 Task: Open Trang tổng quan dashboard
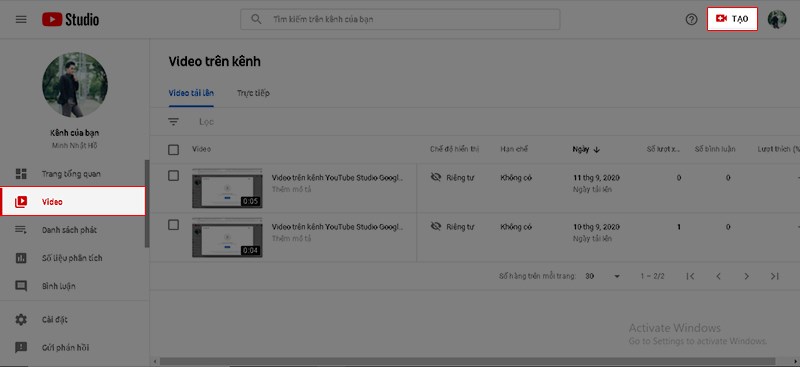(x=72, y=174)
